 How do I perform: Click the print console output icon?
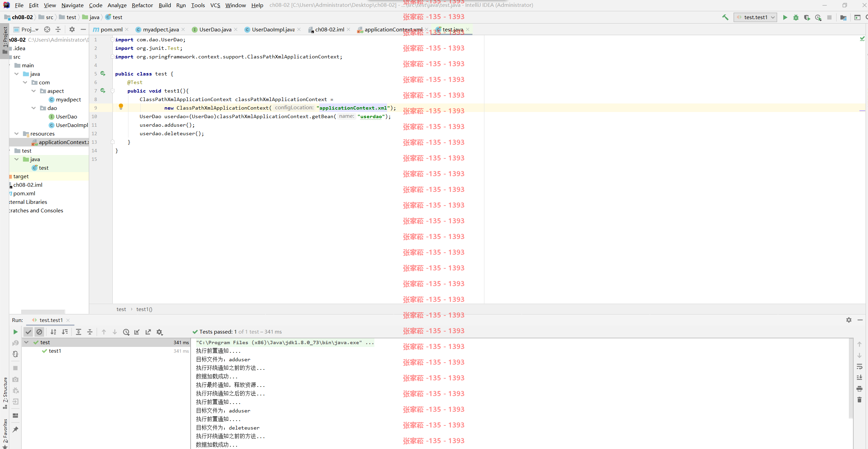click(859, 389)
